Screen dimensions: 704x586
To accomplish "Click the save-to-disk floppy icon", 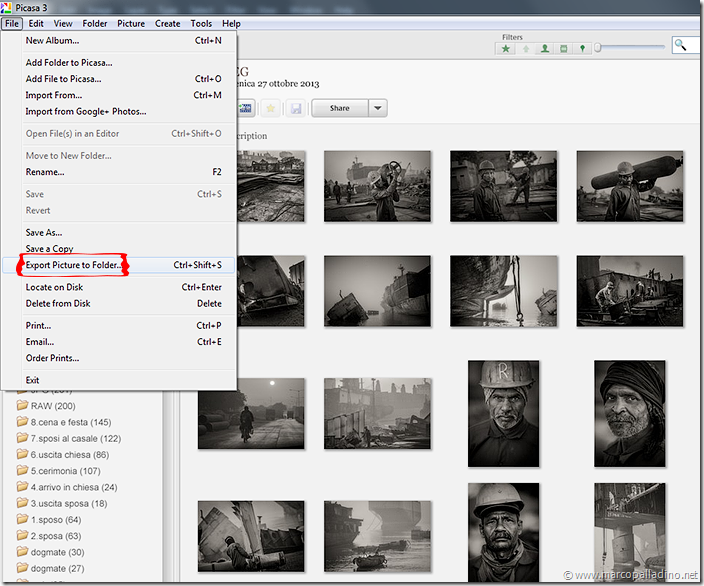I will [x=296, y=108].
